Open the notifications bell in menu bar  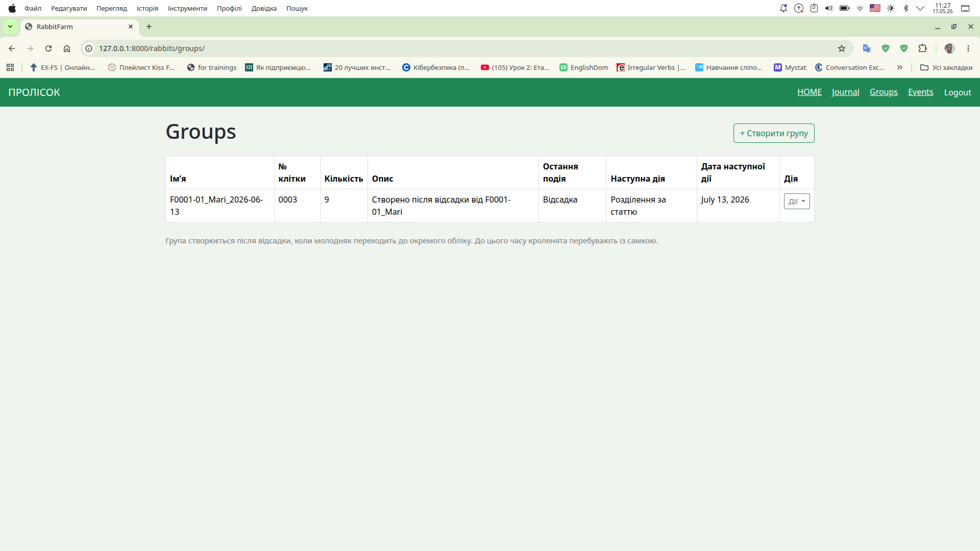click(783, 8)
